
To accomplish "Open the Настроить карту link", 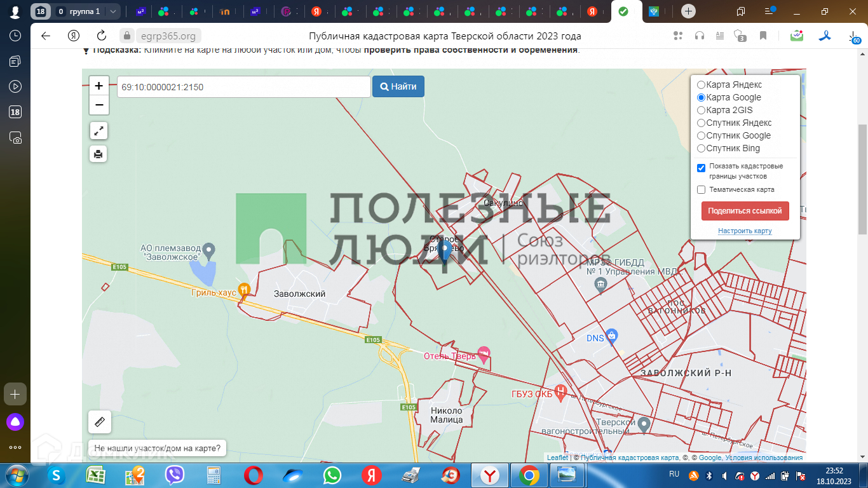I will (x=745, y=231).
